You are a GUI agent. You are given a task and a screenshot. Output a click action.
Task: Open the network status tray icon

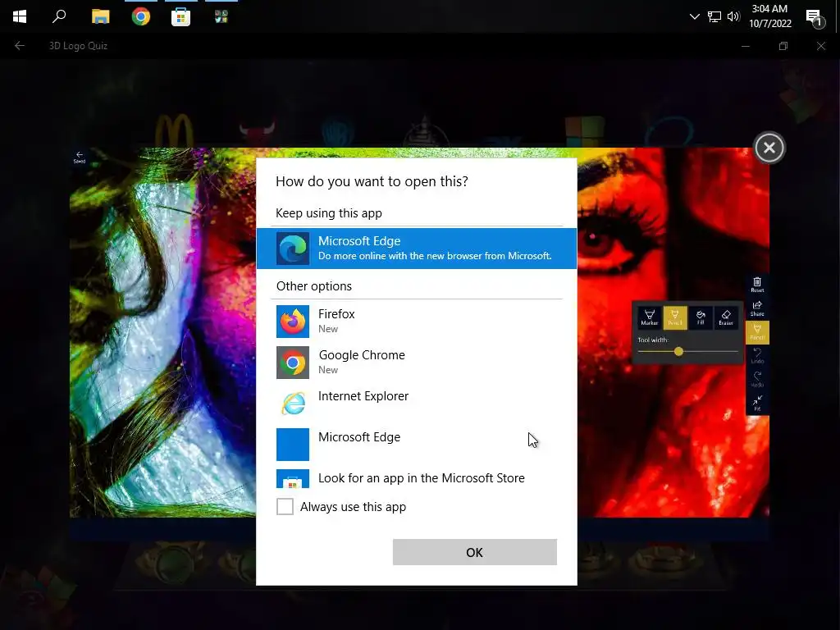click(x=714, y=16)
